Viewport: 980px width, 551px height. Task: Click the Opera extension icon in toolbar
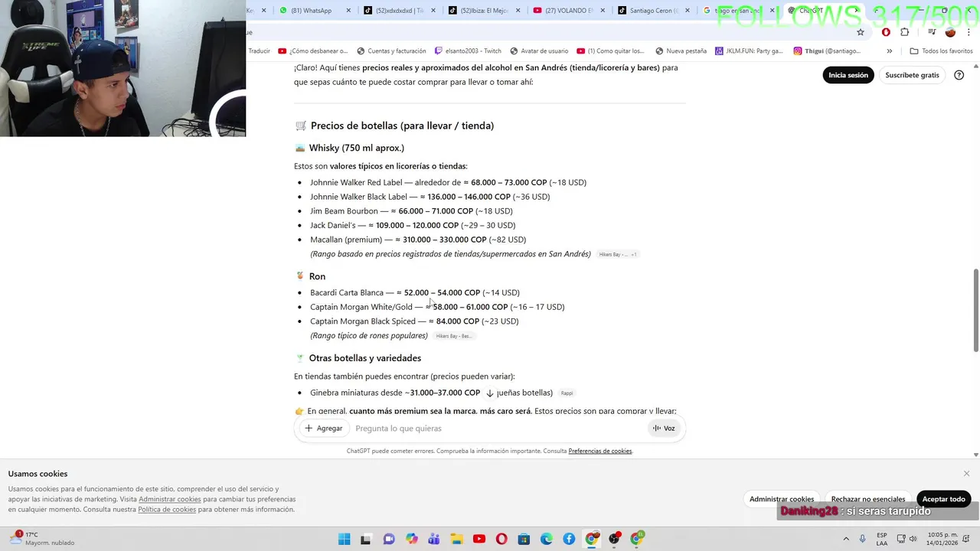click(886, 32)
